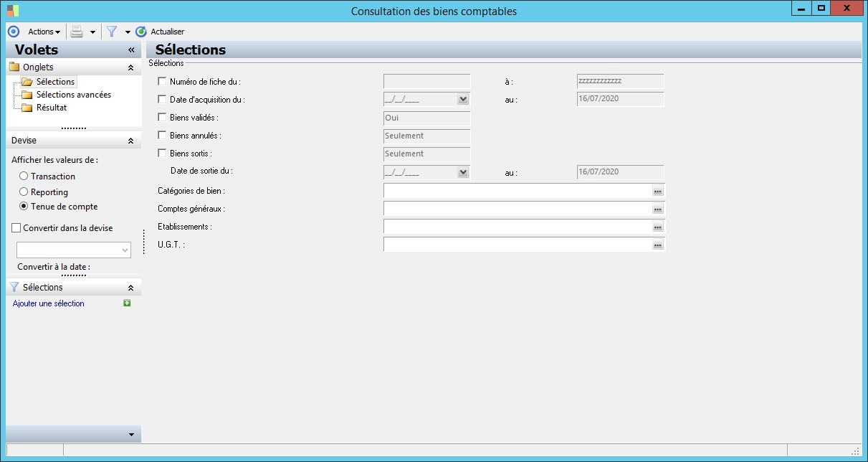This screenshot has width=868, height=462.
Task: Select the Tenue de compte radio button
Action: click(x=24, y=207)
